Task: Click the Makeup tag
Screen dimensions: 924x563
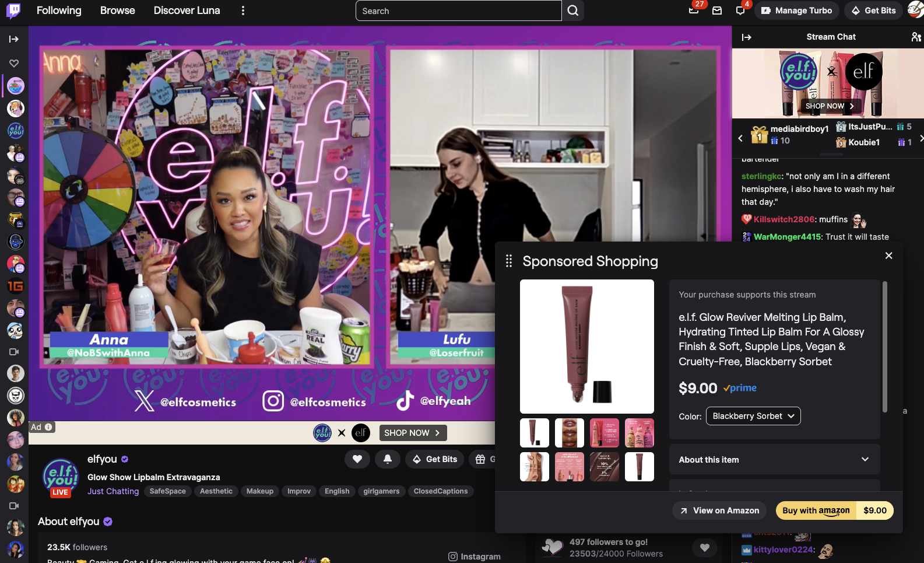Action: [260, 491]
